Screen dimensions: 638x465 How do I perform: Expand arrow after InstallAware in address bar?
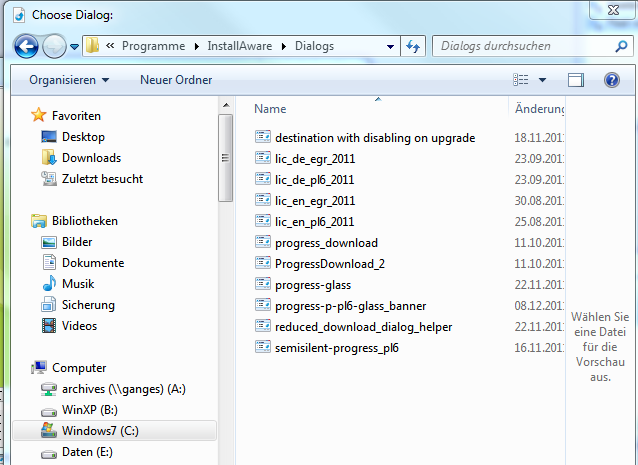pyautogui.click(x=284, y=46)
